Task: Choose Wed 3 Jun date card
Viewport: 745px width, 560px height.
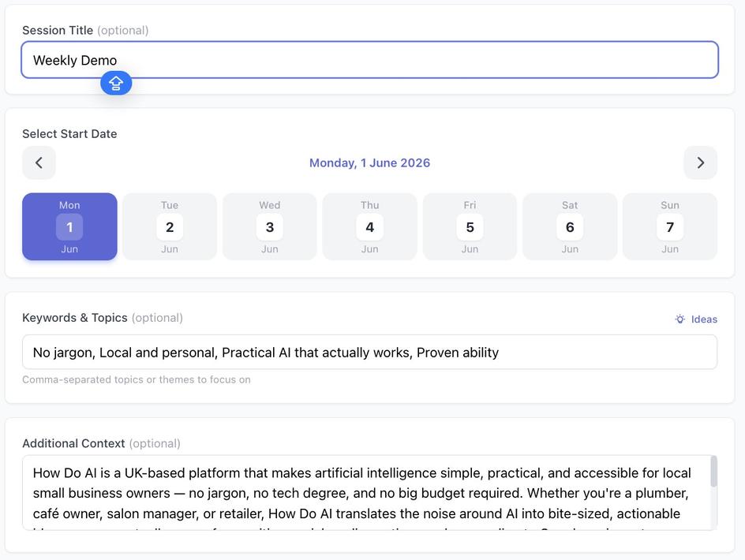Action: [x=269, y=226]
